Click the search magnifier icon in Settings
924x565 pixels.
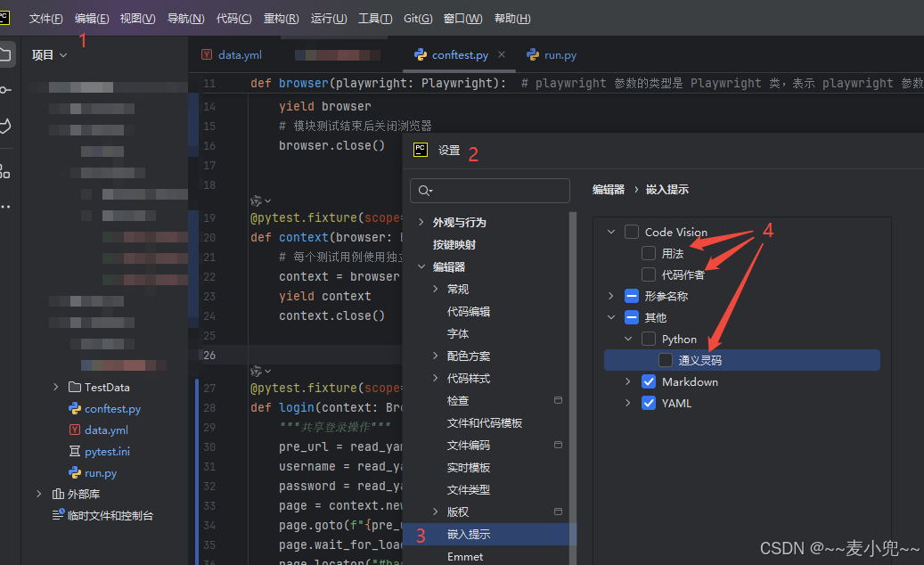[x=425, y=191]
